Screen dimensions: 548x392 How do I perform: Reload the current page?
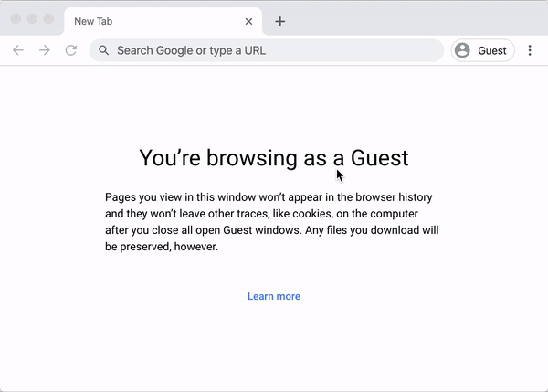coord(71,50)
